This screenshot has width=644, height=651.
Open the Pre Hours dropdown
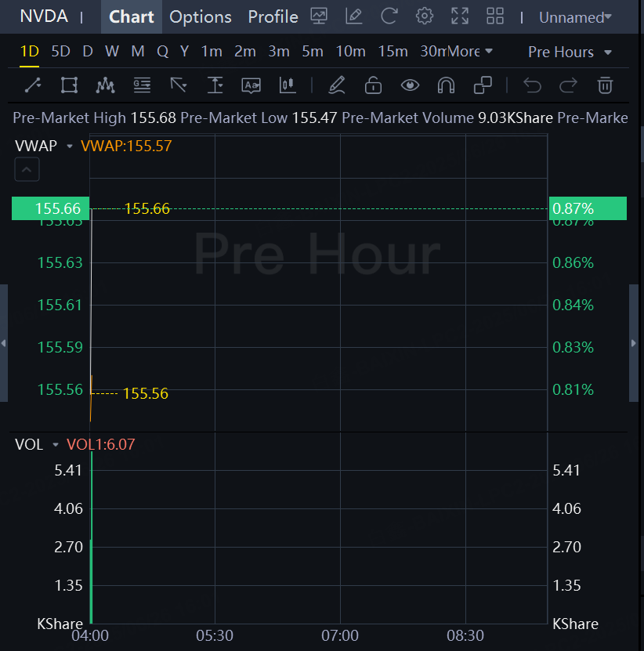pyautogui.click(x=570, y=52)
